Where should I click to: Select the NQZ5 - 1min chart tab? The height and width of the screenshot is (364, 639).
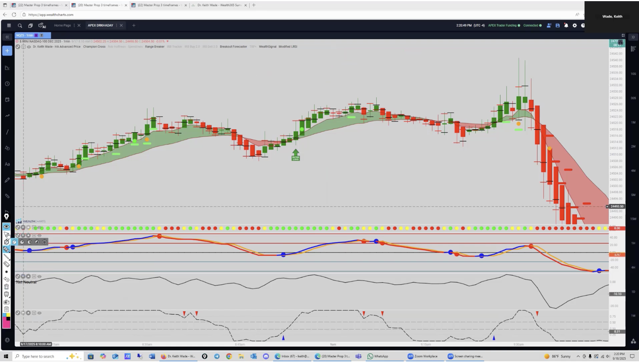click(25, 35)
